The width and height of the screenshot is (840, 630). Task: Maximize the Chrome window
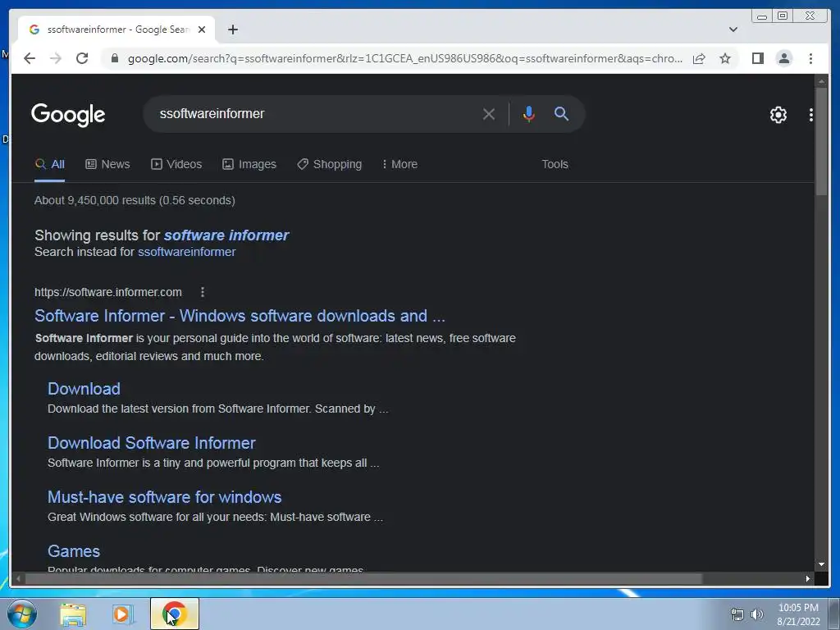783,16
